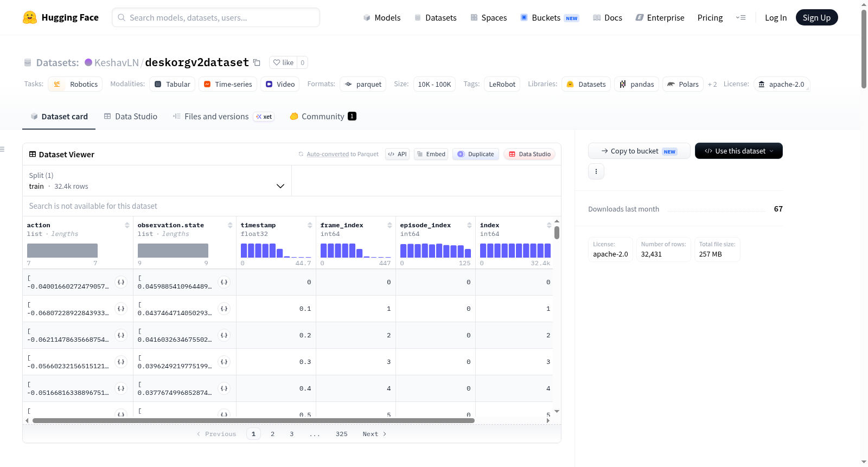This screenshot has width=868, height=467.
Task: Click the Embed button
Action: click(431, 154)
